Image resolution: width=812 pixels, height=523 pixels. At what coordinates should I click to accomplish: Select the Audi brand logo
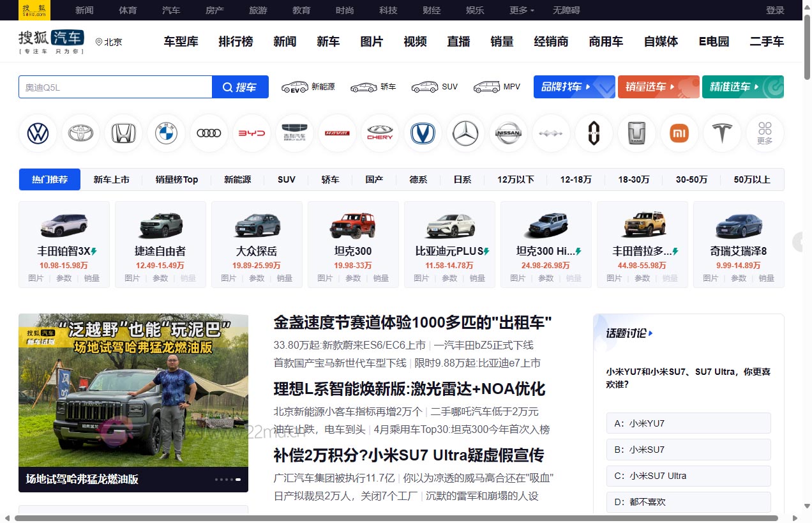[x=209, y=133]
